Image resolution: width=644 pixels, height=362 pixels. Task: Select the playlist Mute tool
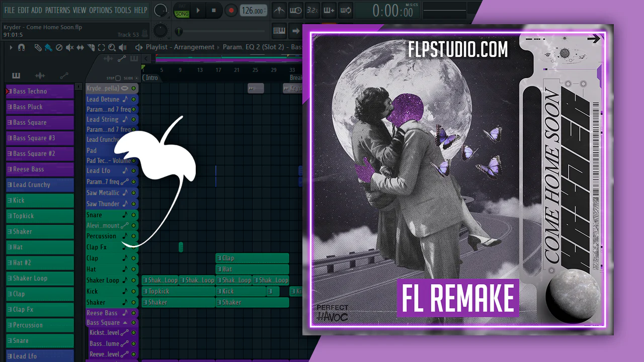69,47
